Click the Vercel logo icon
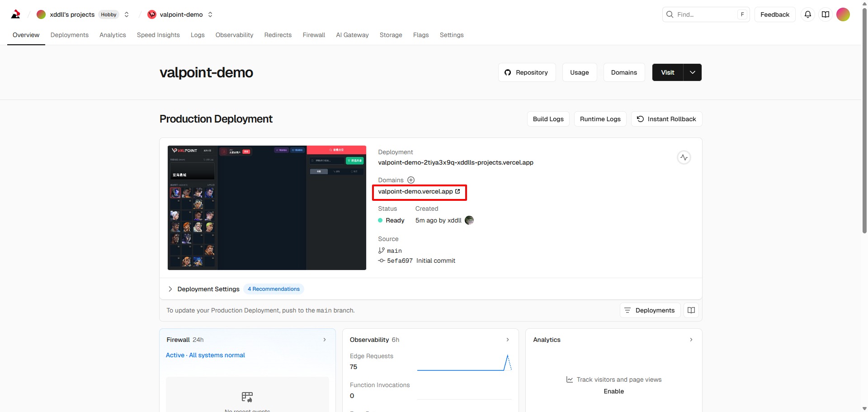Image resolution: width=868 pixels, height=412 pixels. click(16, 14)
